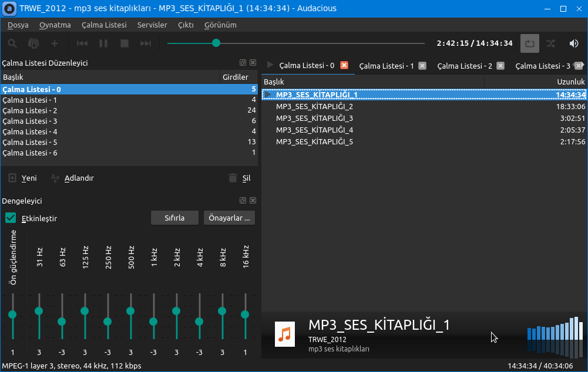Click the 500 Hz equalizer slider
This screenshot has height=372, width=588.
130,317
